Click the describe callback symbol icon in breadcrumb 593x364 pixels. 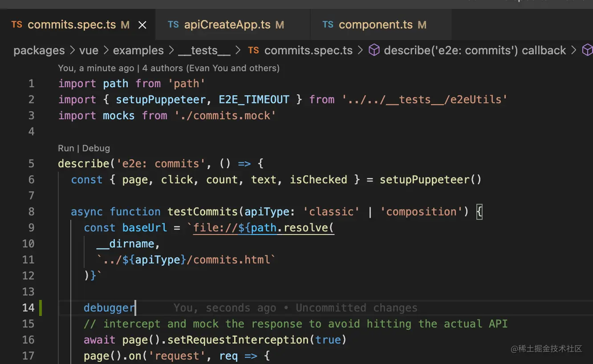(x=374, y=50)
